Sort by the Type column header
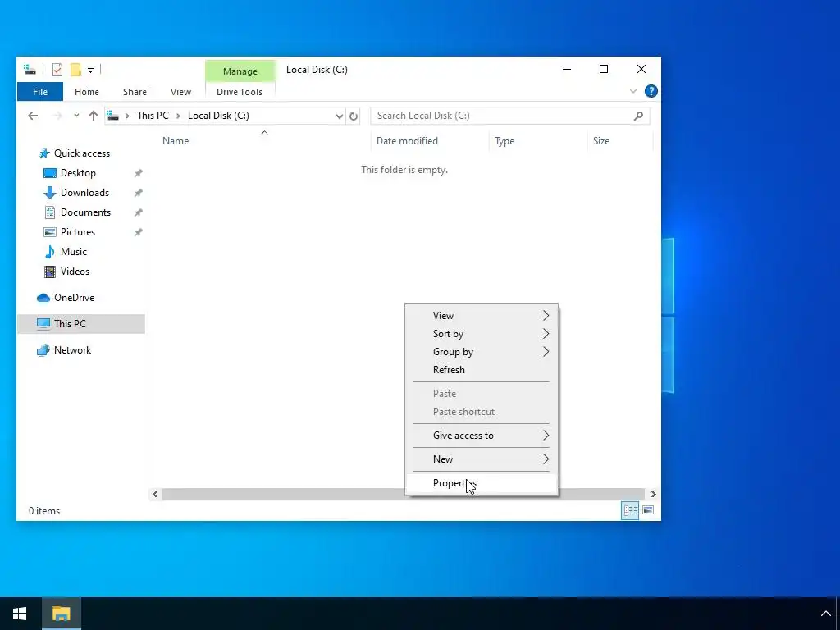This screenshot has height=630, width=840. [504, 141]
